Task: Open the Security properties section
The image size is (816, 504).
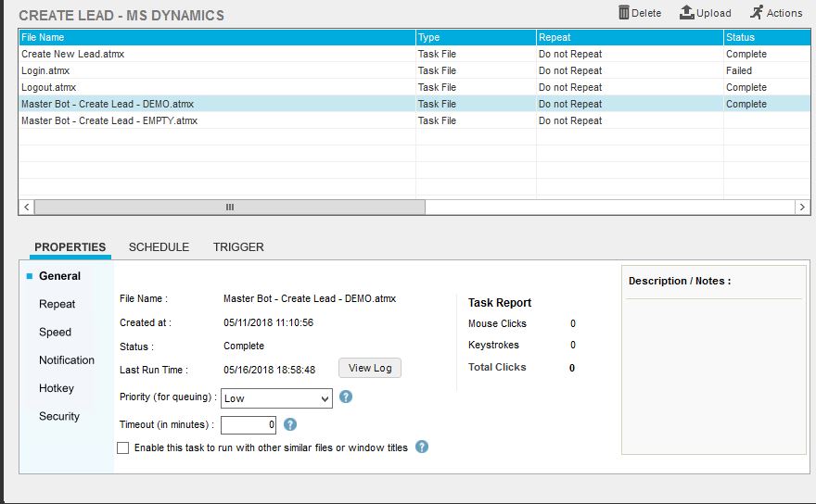Action: tap(59, 416)
